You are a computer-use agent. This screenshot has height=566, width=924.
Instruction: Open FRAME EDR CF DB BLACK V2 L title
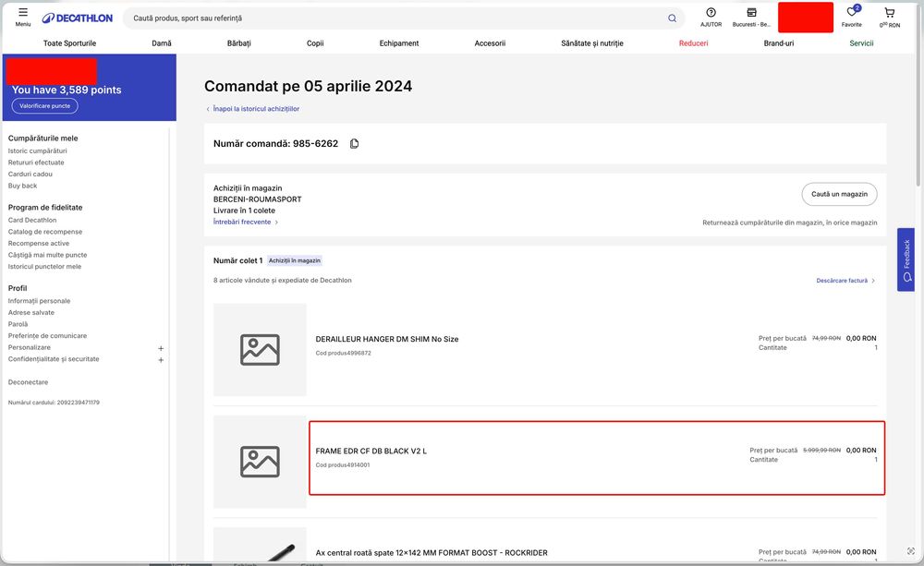(371, 452)
